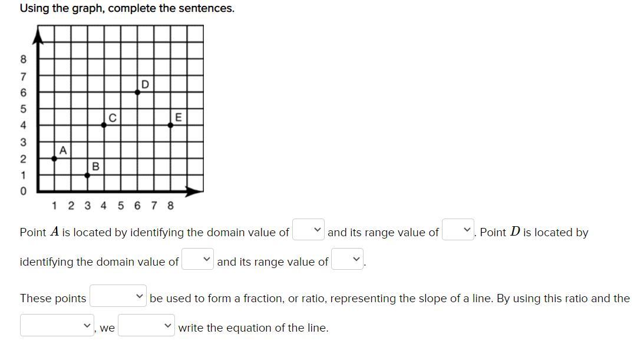
Task: Click the "0" origin label
Action: pyautogui.click(x=23, y=191)
